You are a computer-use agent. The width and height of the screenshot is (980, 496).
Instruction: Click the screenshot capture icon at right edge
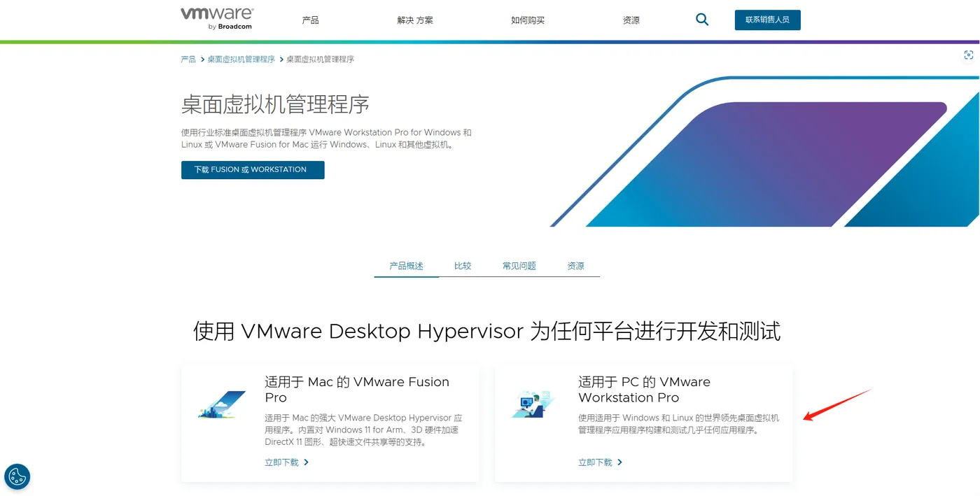(969, 55)
